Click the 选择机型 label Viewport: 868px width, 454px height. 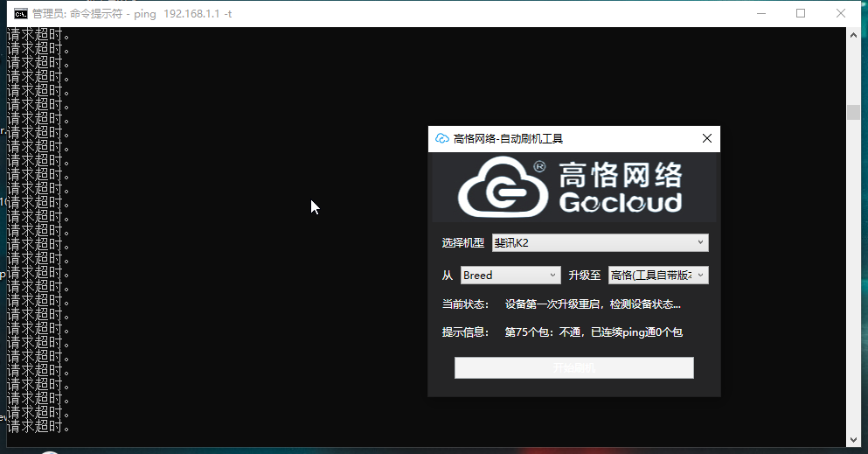tap(462, 242)
